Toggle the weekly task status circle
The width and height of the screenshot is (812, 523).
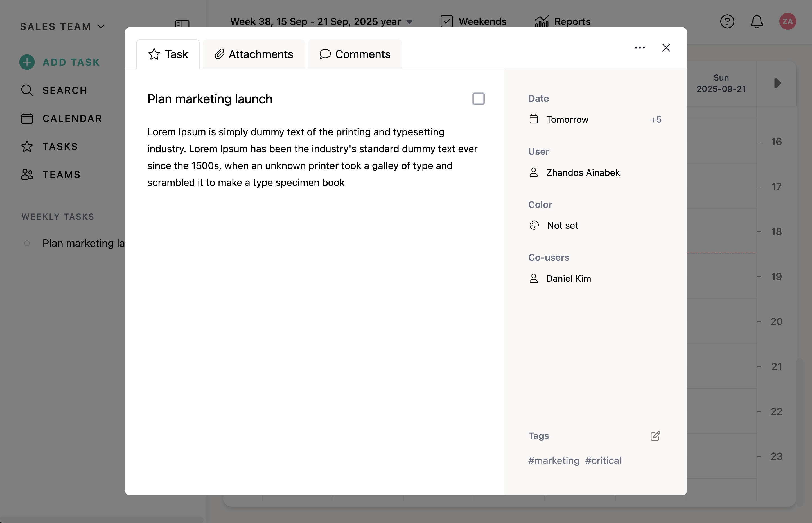pos(27,243)
